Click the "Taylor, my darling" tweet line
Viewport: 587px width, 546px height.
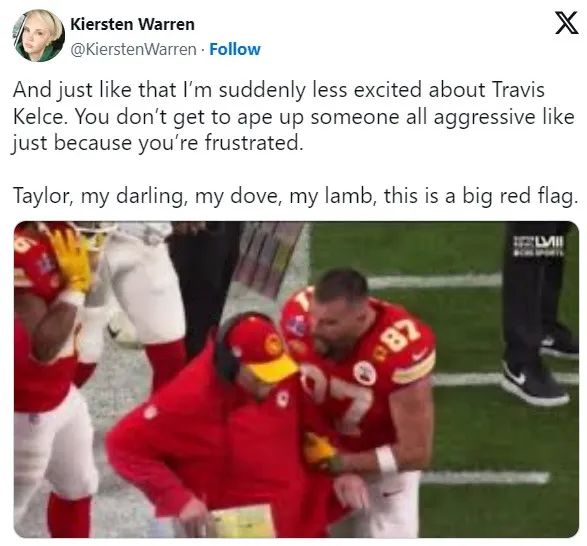point(295,196)
